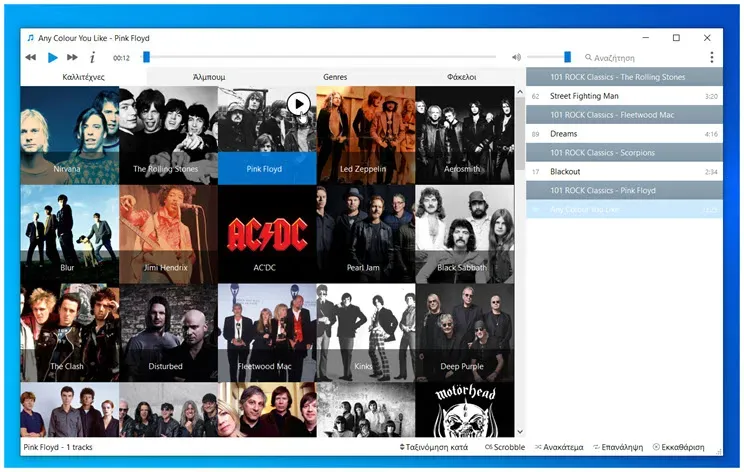Toggle shuffle with Ανακάτεμα
744x472 pixels.
(559, 447)
